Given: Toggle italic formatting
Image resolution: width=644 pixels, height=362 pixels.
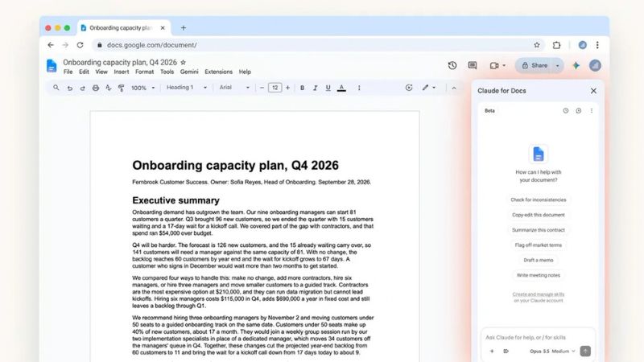Looking at the screenshot, I should pos(315,88).
